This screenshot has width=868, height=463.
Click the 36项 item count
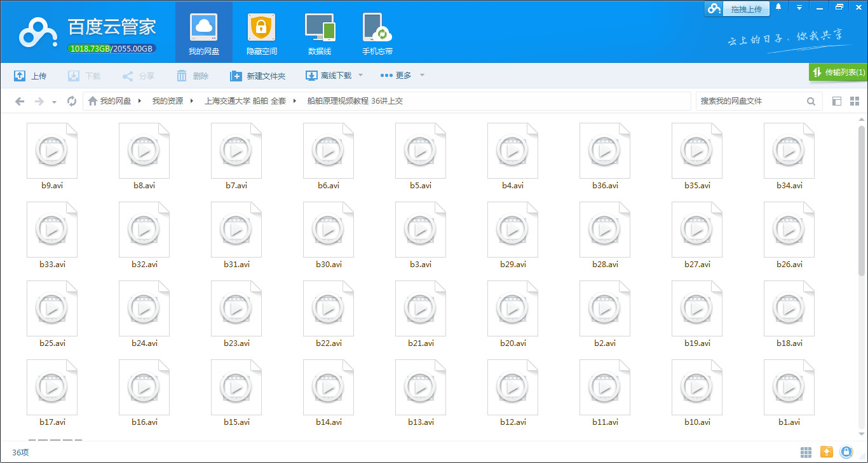click(x=20, y=453)
